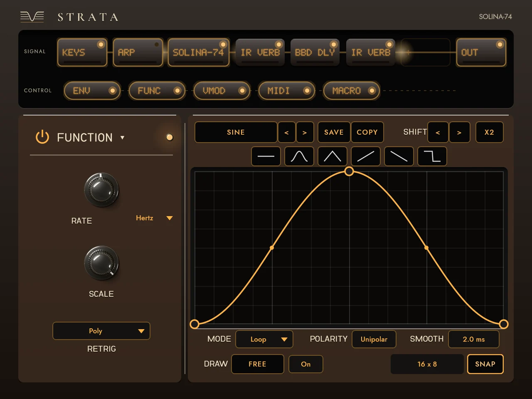Viewport: 532px width, 399px height.
Task: Open the 16 x 8 grid size selector
Action: (427, 364)
